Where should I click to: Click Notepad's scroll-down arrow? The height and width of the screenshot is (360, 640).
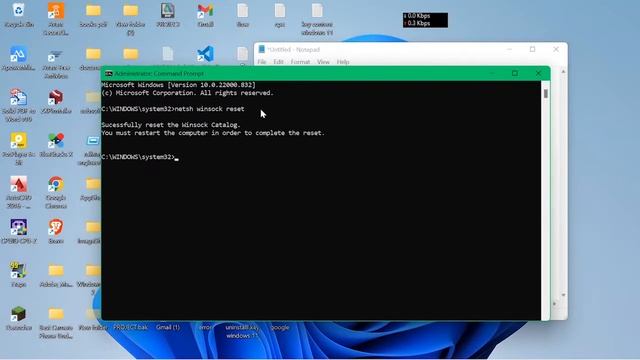(x=563, y=295)
